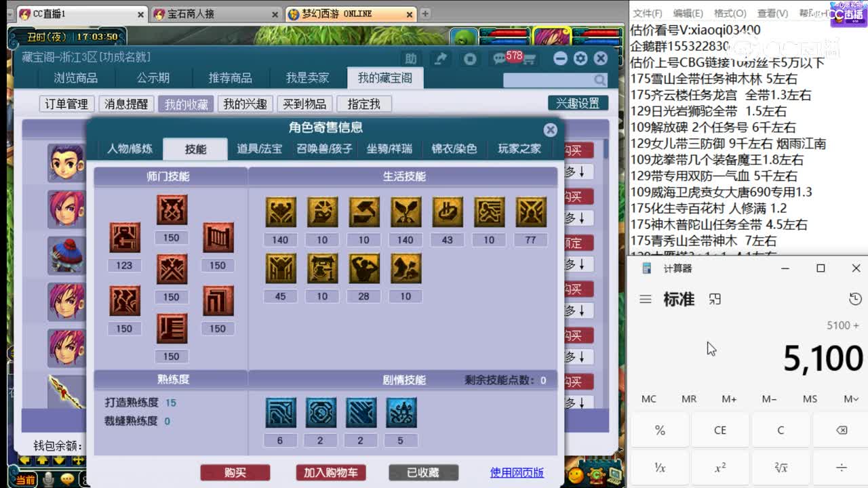Click the 已收藏 favorited toggle

423,474
